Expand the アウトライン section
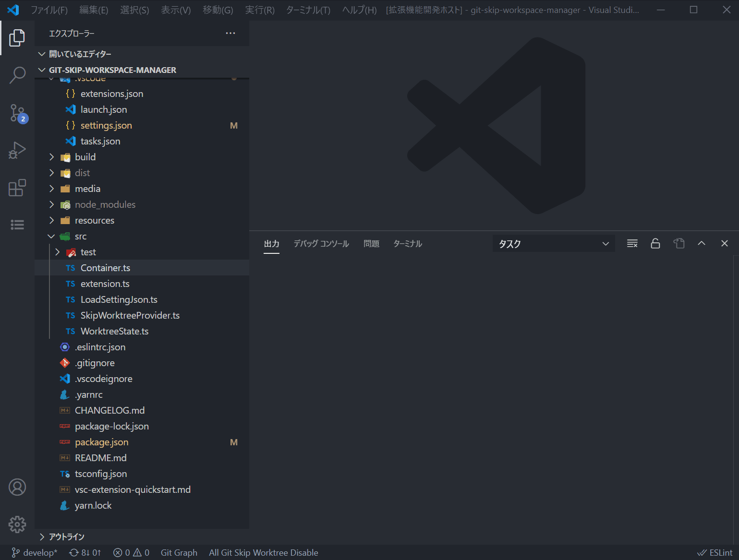 [x=142, y=536]
